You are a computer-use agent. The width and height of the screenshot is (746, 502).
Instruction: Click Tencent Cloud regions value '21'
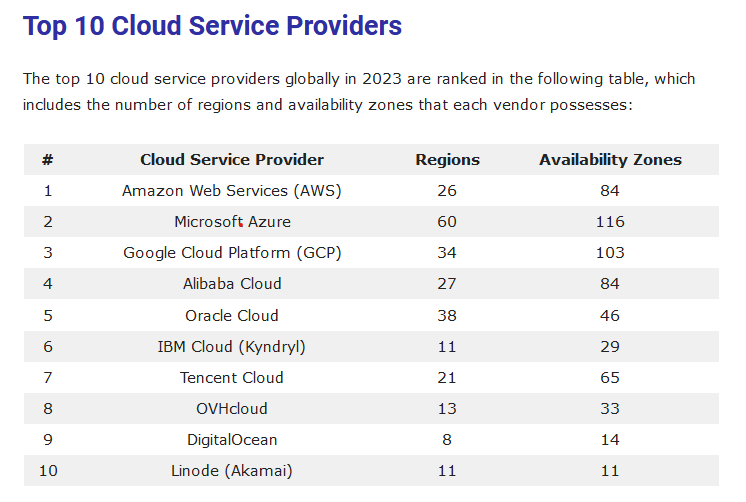[x=447, y=377]
